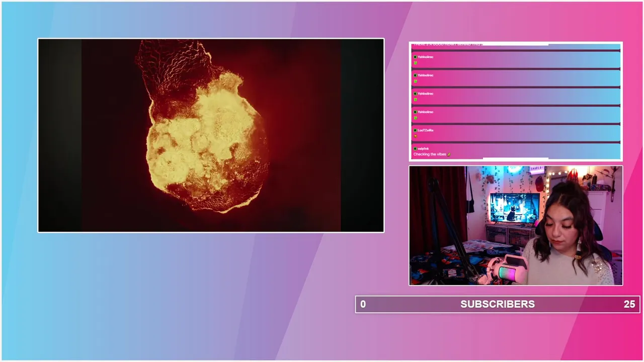The image size is (644, 362).
Task: Click the emote in LooTZeiRa's chat message
Action: 415,136
